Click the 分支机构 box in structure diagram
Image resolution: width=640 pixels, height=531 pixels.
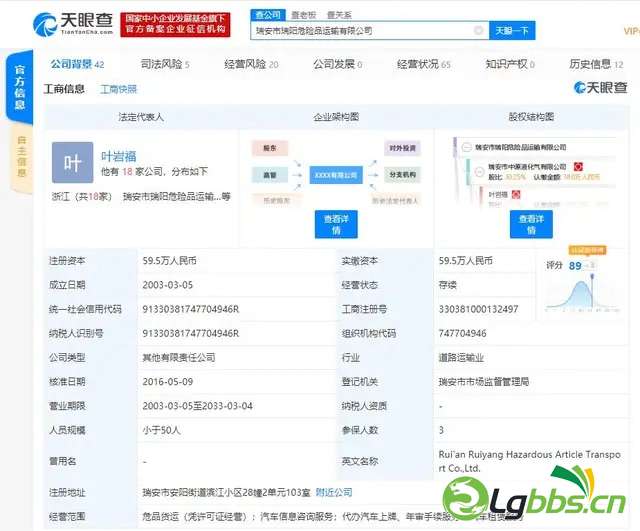click(402, 175)
